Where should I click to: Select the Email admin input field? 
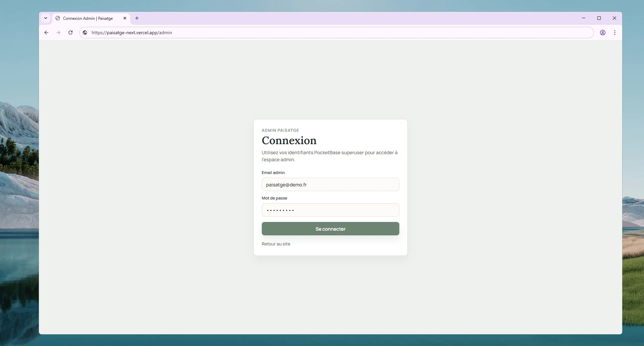[331, 184]
